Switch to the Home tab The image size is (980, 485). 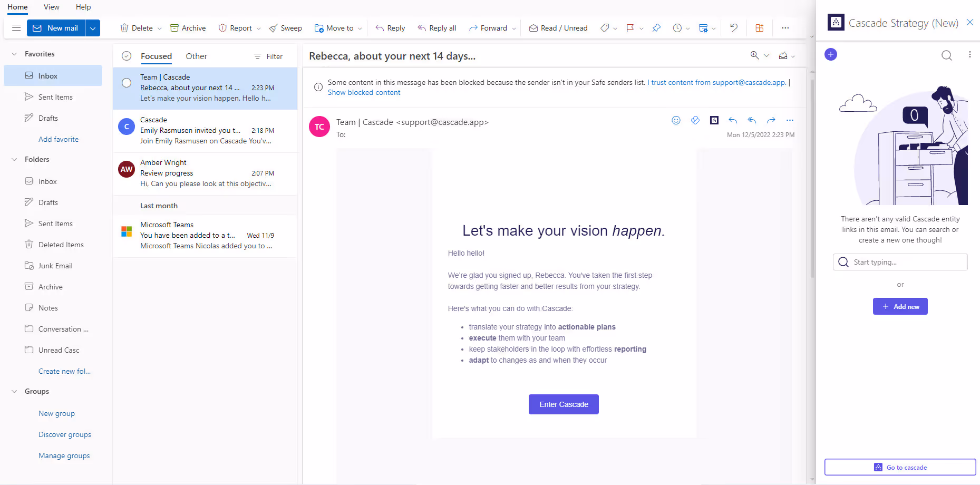click(17, 7)
